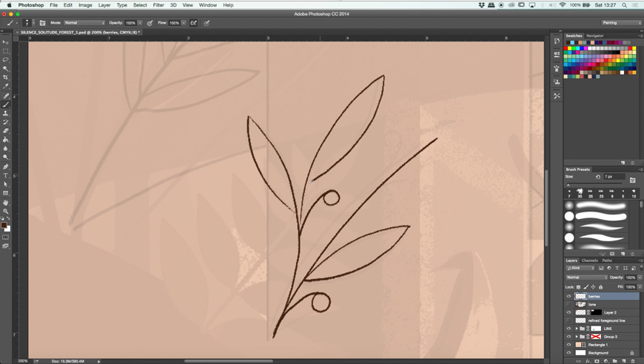Select the Rectangle shape tool
This screenshot has height=364, width=644.
pyautogui.click(x=5, y=193)
